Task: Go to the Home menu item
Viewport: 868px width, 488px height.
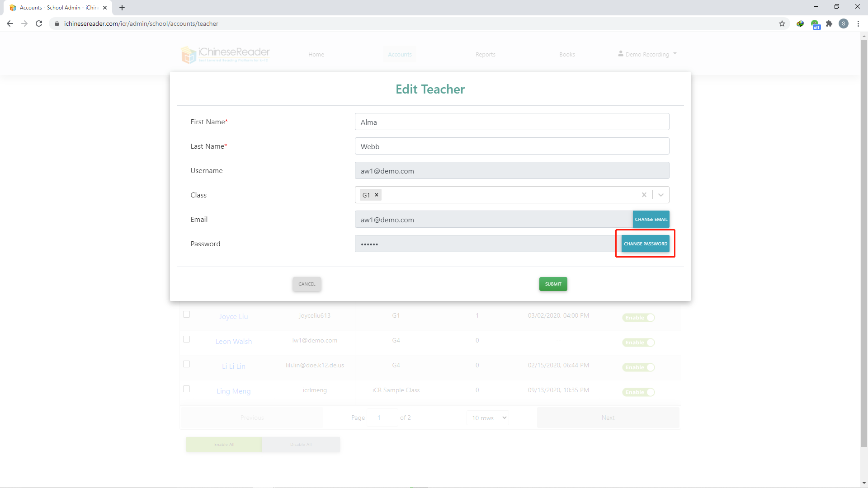Action: coord(316,54)
